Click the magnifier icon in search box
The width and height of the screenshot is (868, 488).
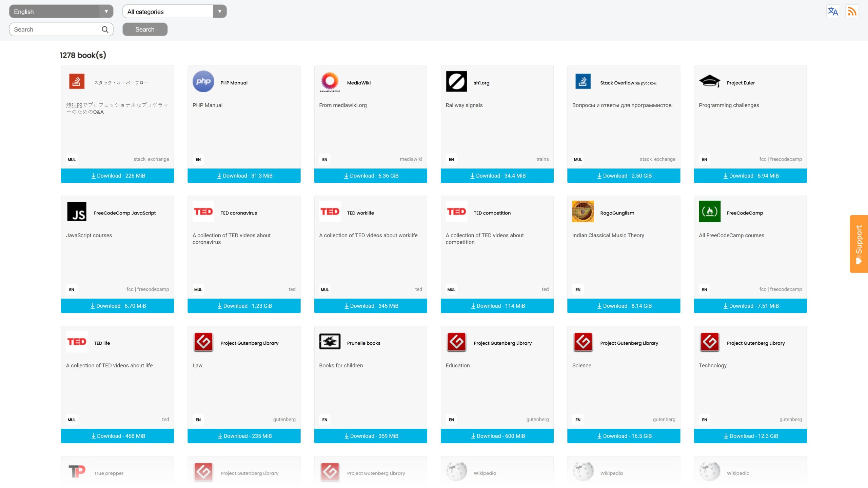pyautogui.click(x=105, y=29)
